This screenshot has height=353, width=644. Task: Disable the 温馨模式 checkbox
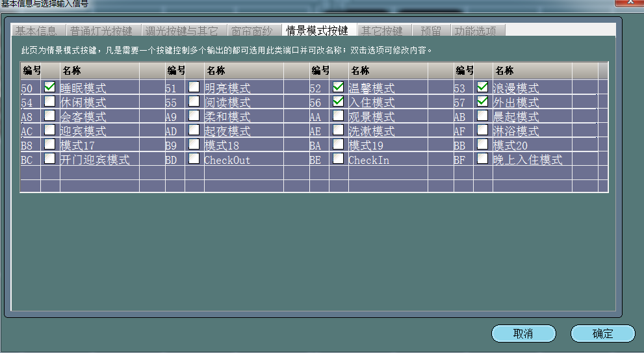coord(338,86)
